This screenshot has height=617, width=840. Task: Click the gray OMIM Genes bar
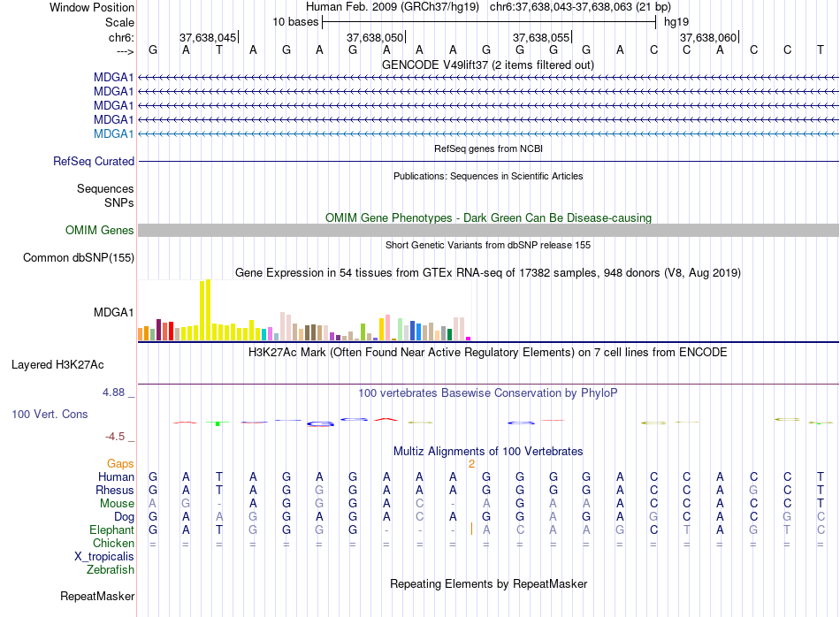(488, 231)
